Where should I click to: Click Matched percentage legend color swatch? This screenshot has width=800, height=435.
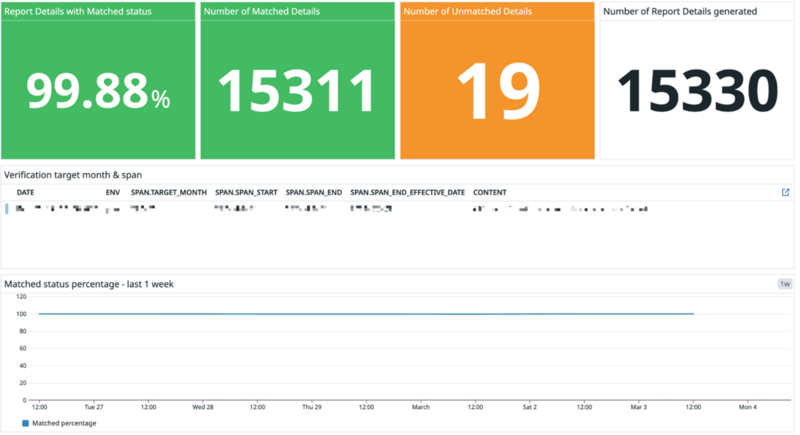[26, 423]
